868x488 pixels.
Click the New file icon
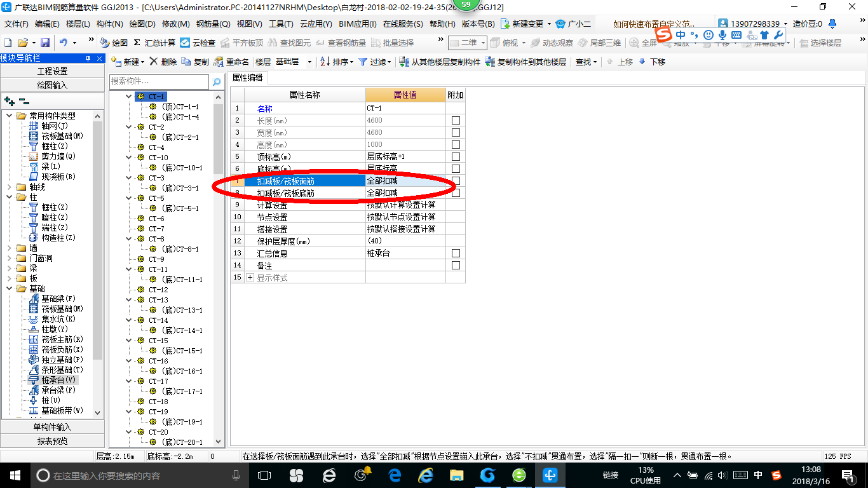tap(8, 43)
